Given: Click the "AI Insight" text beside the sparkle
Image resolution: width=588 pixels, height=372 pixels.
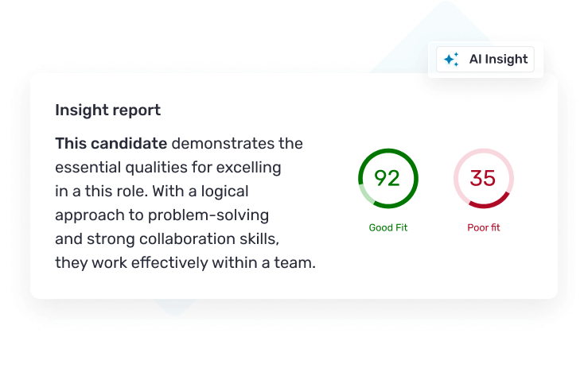Looking at the screenshot, I should click(x=498, y=60).
